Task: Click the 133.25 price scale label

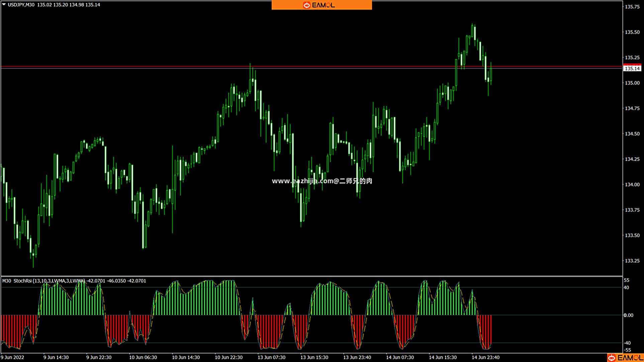Action: point(632,261)
